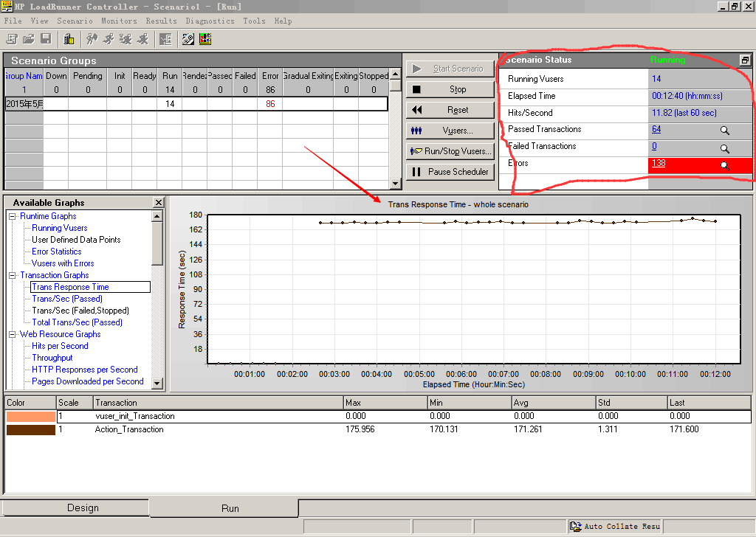
Task: Switch to the Design tab
Action: coord(76,507)
